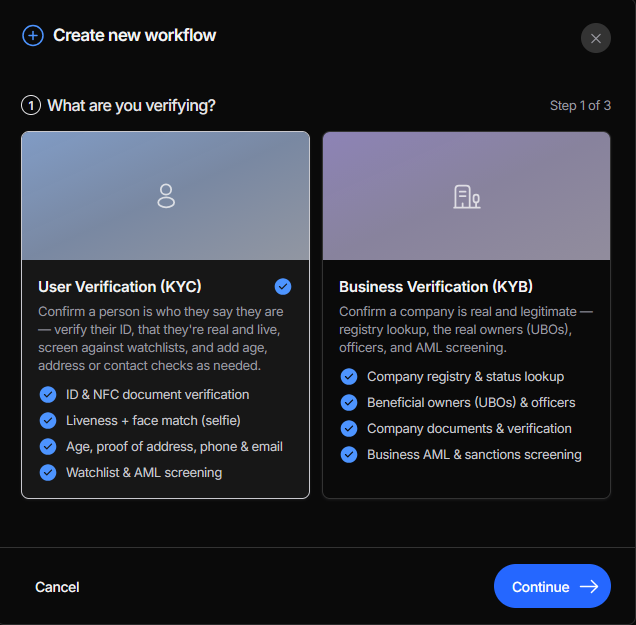Click the checkmark next to Company registry & status lookup
The width and height of the screenshot is (636, 625).
pos(349,377)
